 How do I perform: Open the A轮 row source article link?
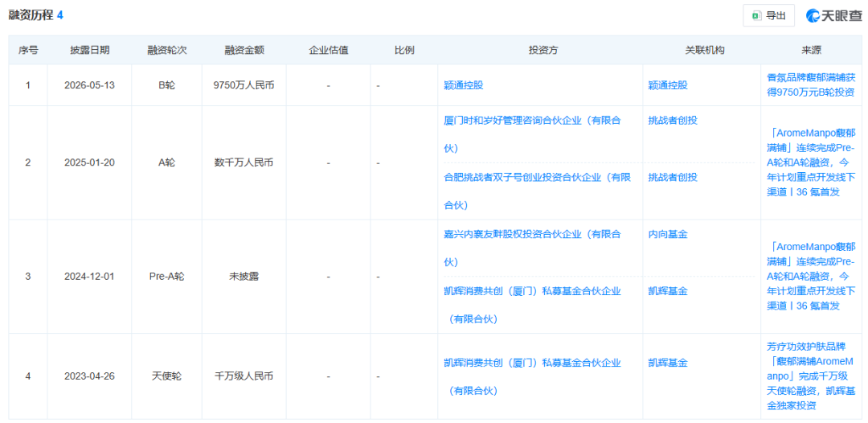click(x=811, y=162)
